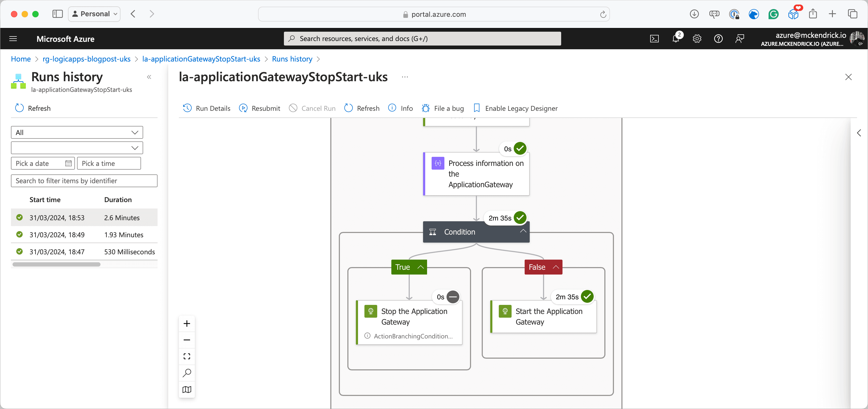
Task: Open rg-logicapps-blogpost-uks breadcrumb link
Action: coord(86,59)
